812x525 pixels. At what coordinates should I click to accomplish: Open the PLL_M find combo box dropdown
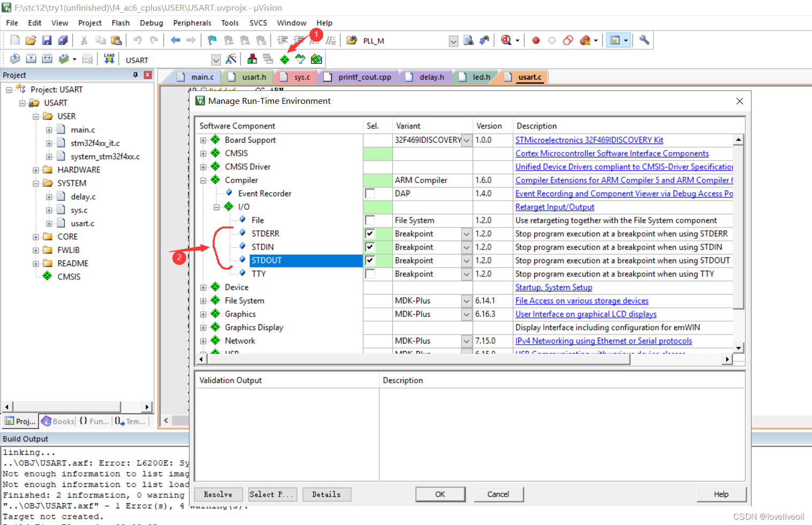coord(453,41)
